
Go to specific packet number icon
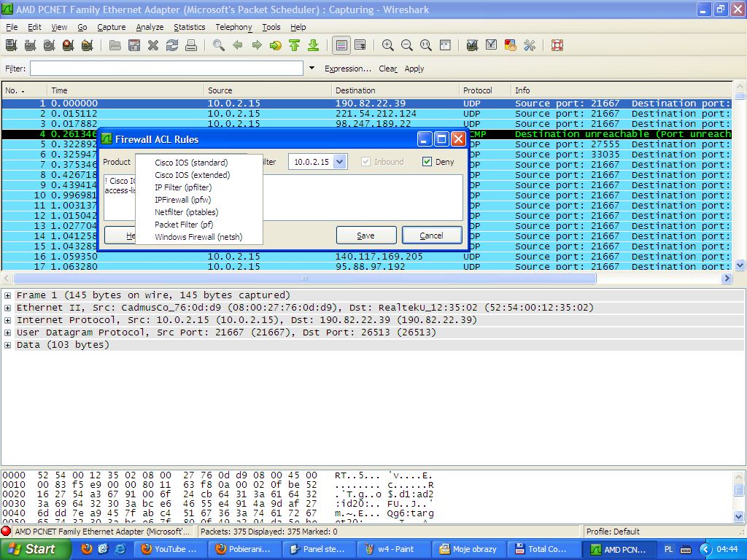point(275,45)
